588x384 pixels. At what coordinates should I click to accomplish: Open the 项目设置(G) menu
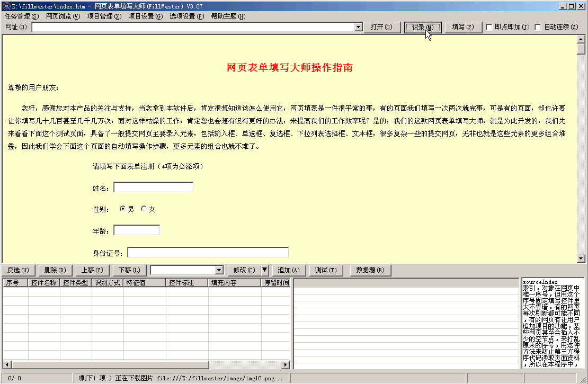pos(146,16)
